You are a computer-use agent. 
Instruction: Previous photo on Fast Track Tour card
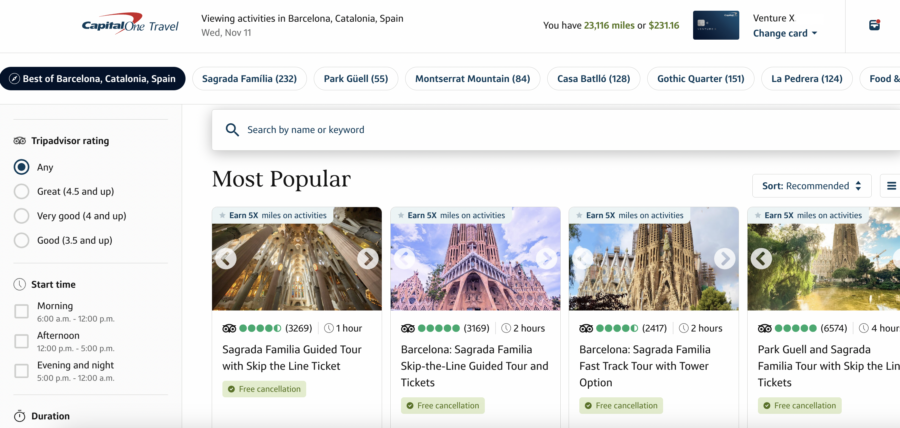click(x=583, y=259)
